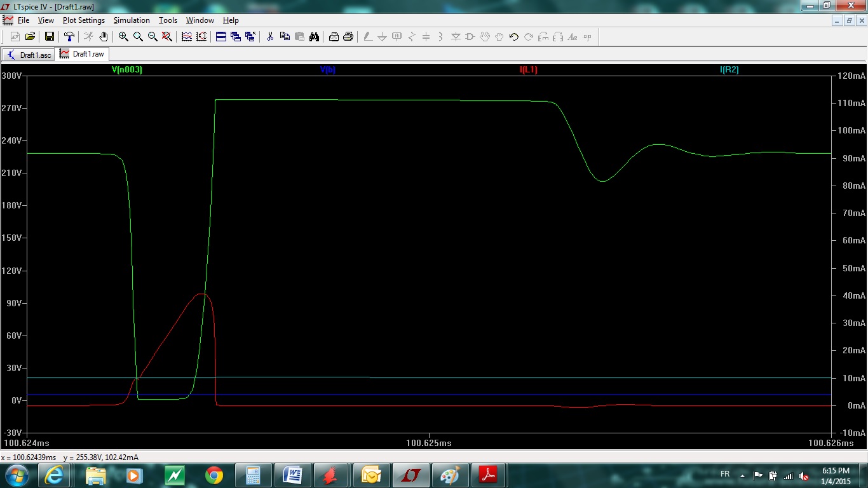Switch to the Draft1.raw tab
Viewport: 868px width, 488px height.
[83, 54]
